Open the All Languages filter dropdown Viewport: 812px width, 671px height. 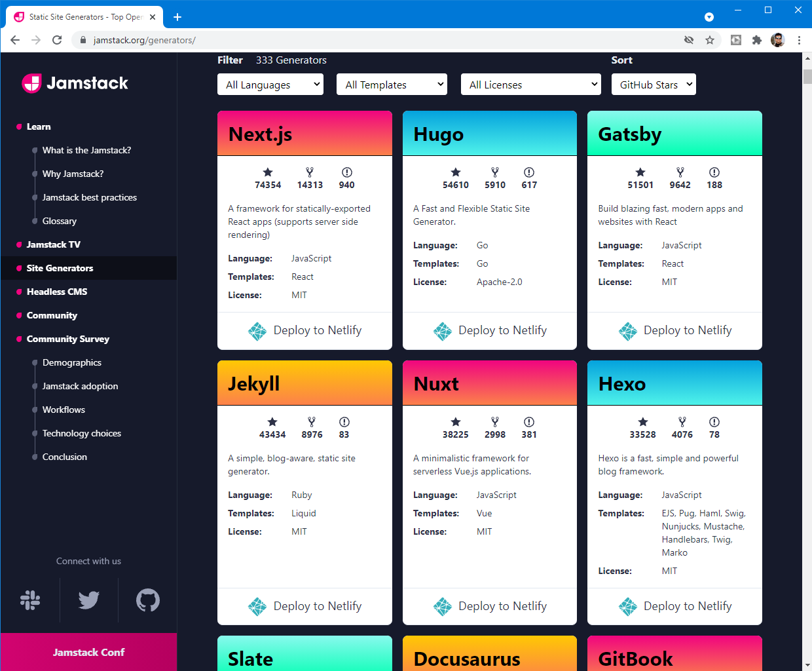[270, 85]
